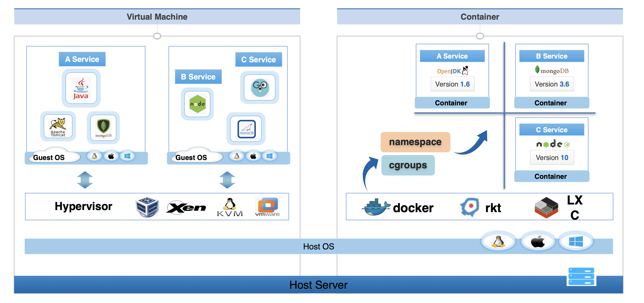644x303 pixels.
Task: Click the Linux penguin icon on Host OS bar
Action: tap(498, 242)
